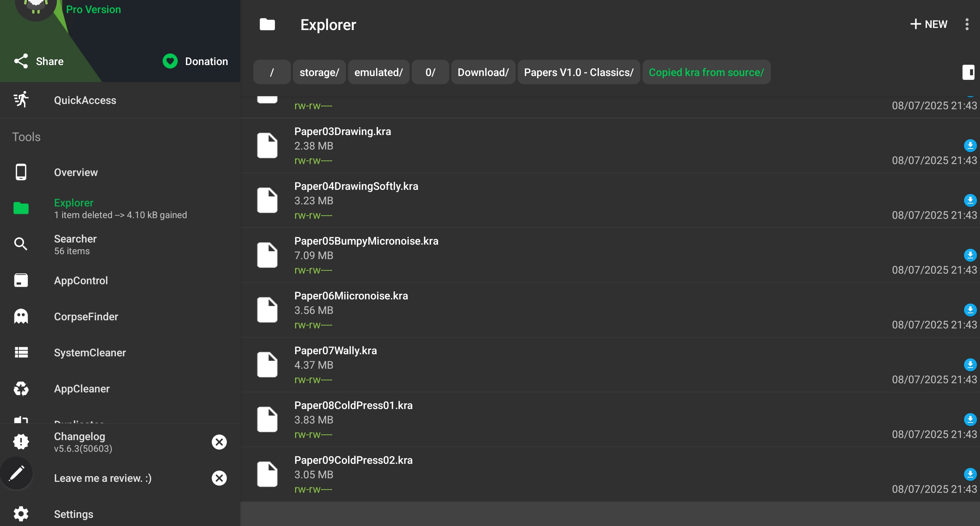Open Settings in the sidebar
Image resolution: width=980 pixels, height=526 pixels.
coord(74,514)
